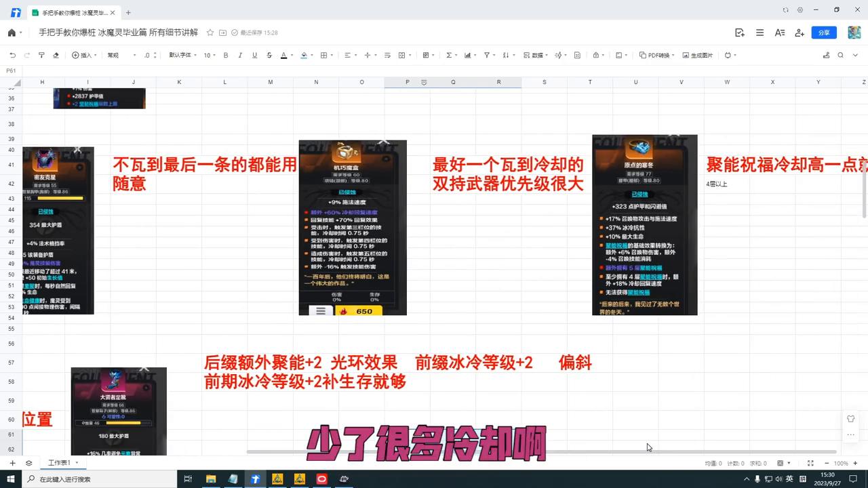868x488 pixels.
Task: Select the Format Painter icon
Action: click(41, 55)
